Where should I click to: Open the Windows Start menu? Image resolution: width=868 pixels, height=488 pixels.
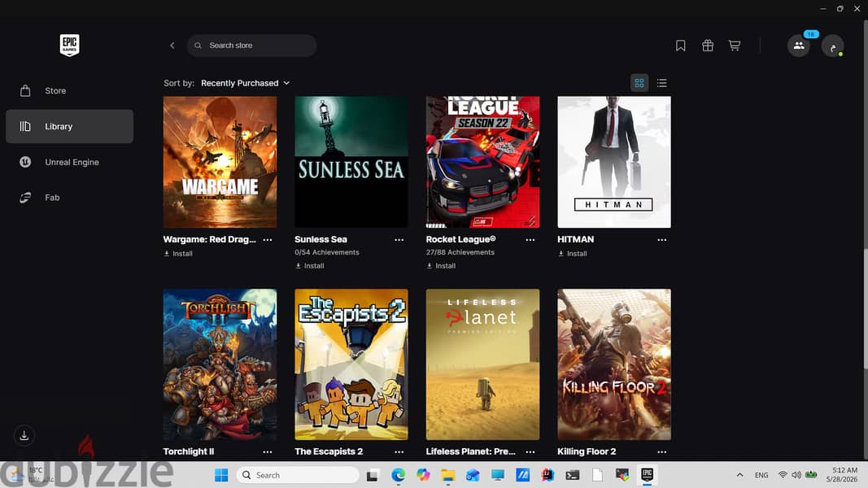coord(221,475)
